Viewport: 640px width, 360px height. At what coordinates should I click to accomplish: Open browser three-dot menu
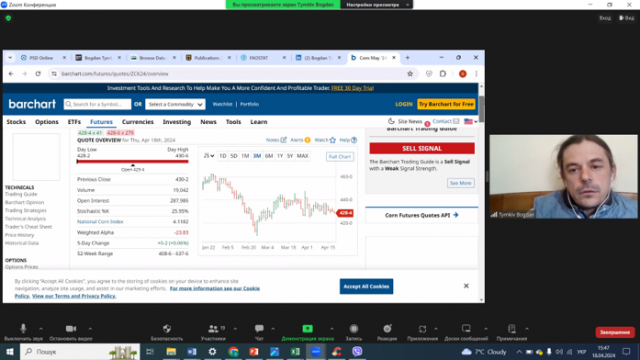476,74
